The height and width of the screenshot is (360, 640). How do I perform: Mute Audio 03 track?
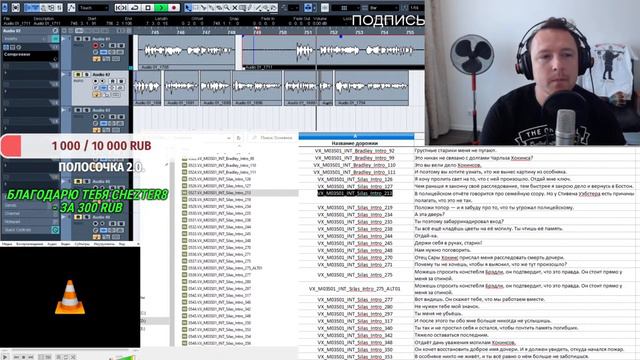pos(78,110)
